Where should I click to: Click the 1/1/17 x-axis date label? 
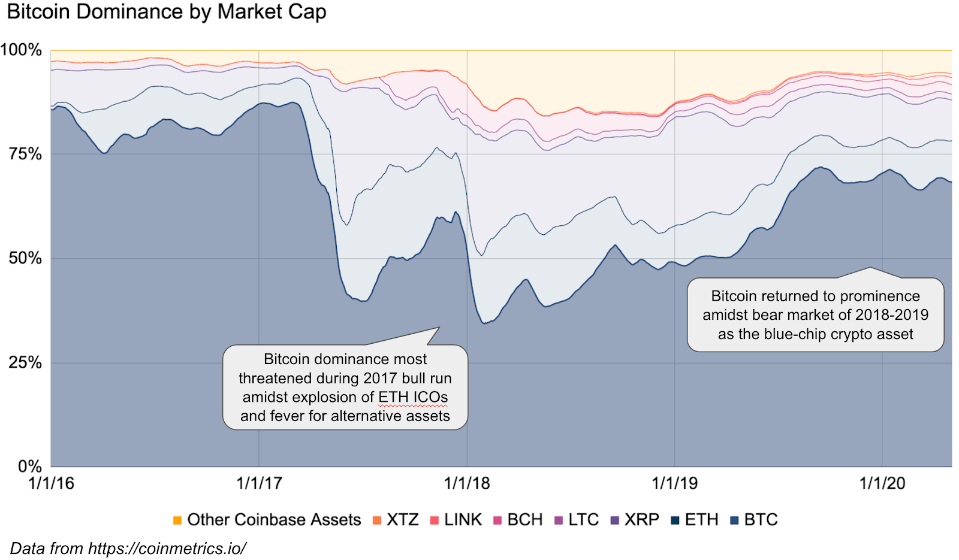[259, 483]
